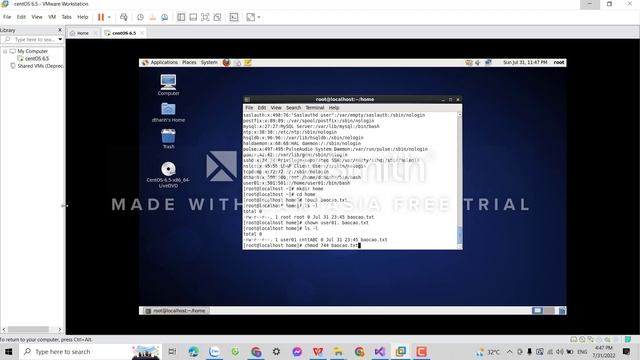Open the VMware Tabs menu
640x360 pixels.
(x=67, y=17)
